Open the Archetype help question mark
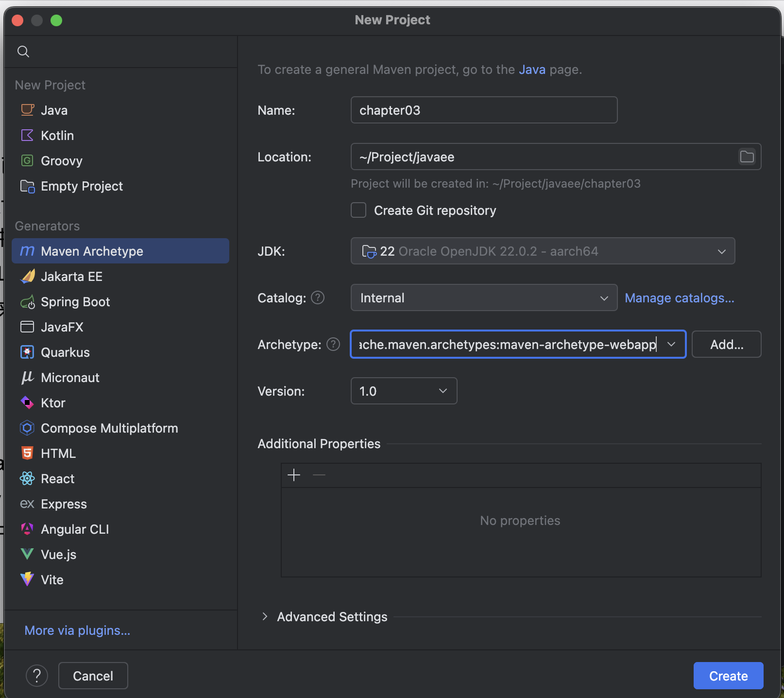784x698 pixels. click(333, 344)
